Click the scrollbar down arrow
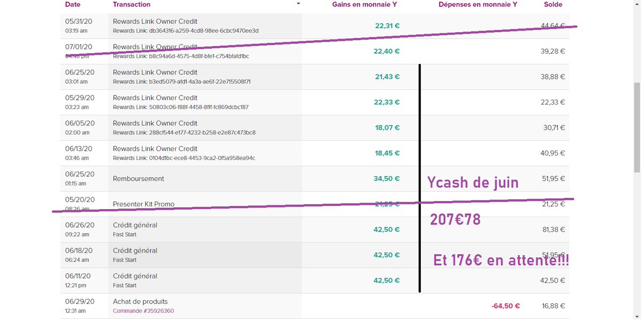This screenshot has width=644, height=319. tap(637, 315)
